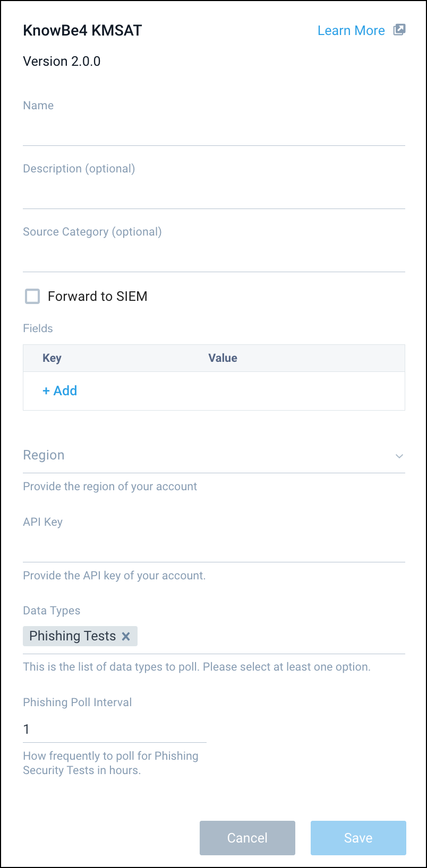
Task: Expand the Region dropdown chevron arrow
Action: click(399, 456)
